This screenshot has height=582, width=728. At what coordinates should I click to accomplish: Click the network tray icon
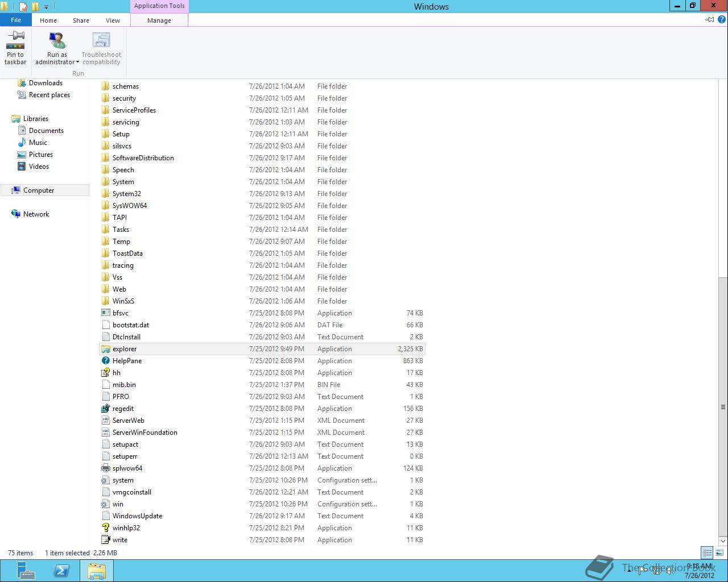point(657,570)
